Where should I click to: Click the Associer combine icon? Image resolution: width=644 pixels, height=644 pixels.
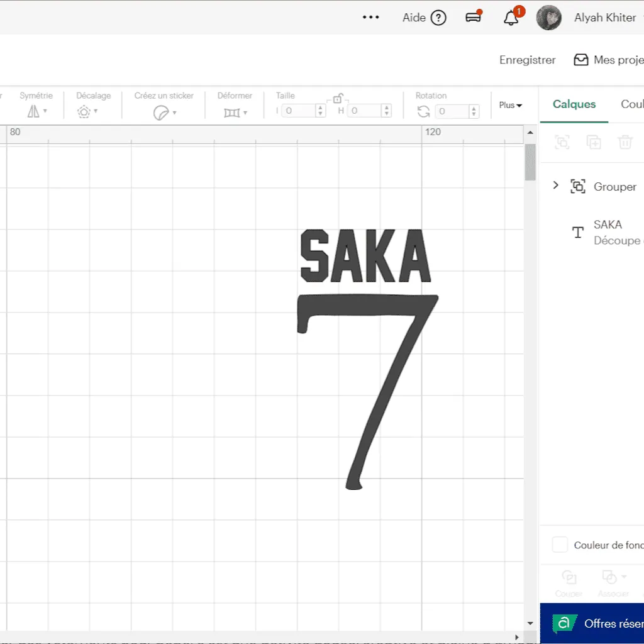(x=609, y=577)
